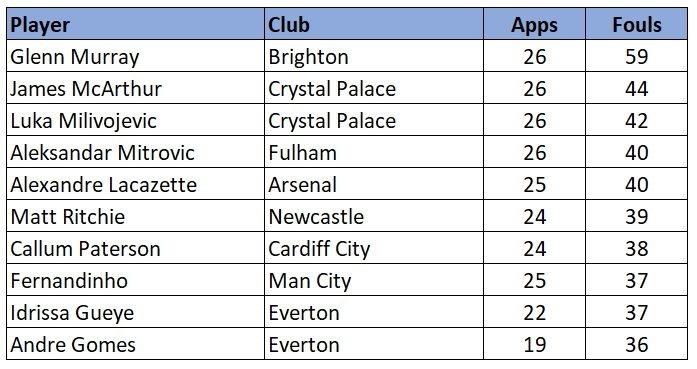Select the Callum Paterson cell
Viewport: 697px width, 369px height.
136,248
